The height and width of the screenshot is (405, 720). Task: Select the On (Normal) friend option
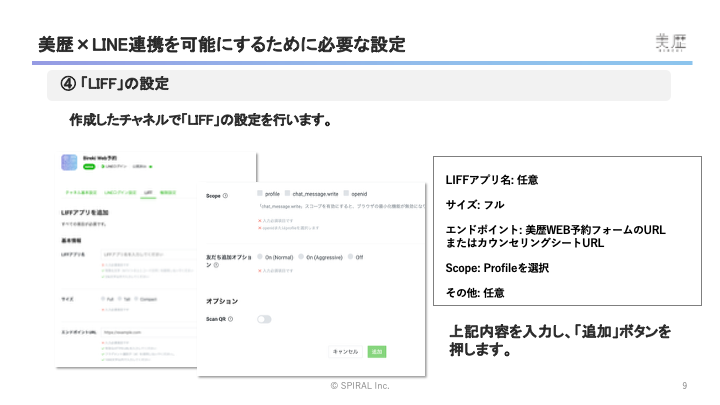pyautogui.click(x=260, y=255)
